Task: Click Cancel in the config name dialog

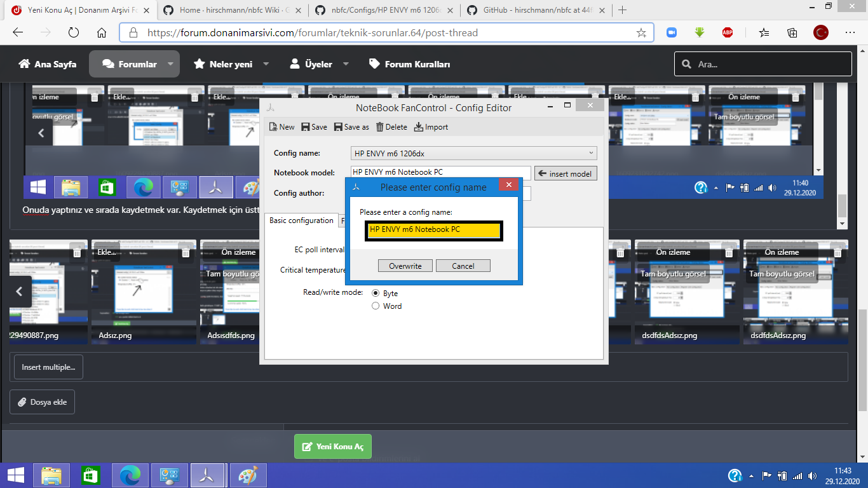Action: pos(463,266)
